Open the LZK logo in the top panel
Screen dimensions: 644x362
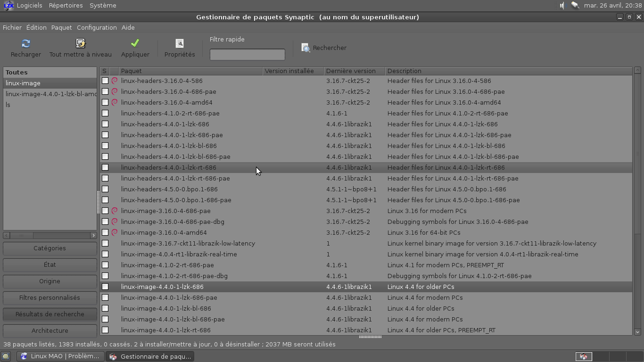click(x=8, y=6)
